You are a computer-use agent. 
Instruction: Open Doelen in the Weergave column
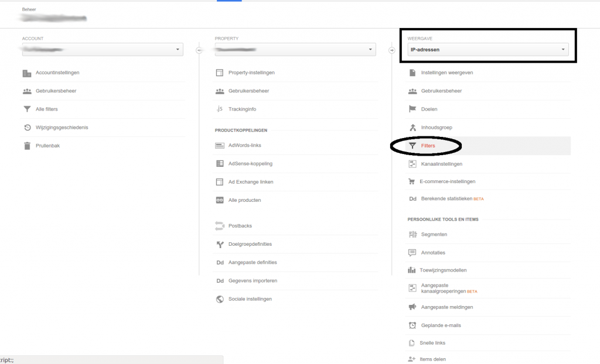(x=429, y=109)
